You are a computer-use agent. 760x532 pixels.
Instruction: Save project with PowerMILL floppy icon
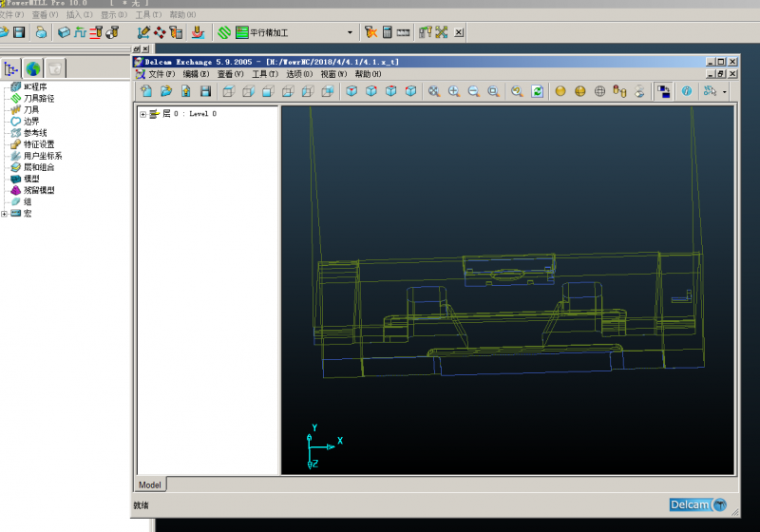(19, 32)
